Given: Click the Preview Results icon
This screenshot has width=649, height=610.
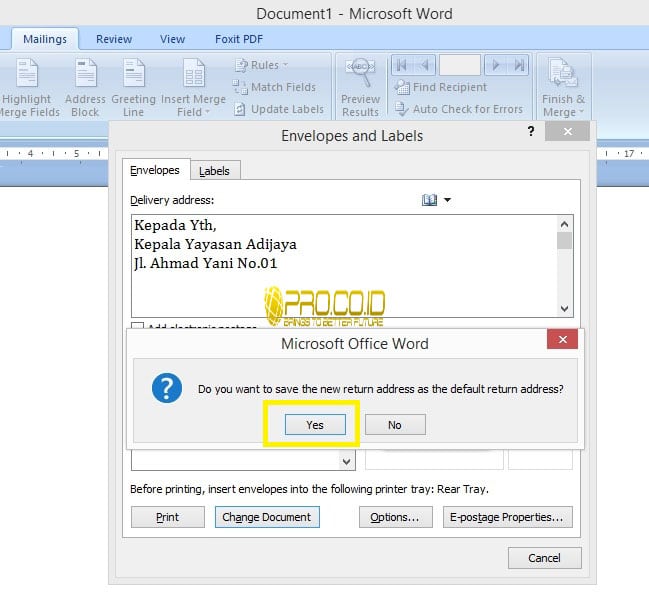Looking at the screenshot, I should [x=361, y=73].
